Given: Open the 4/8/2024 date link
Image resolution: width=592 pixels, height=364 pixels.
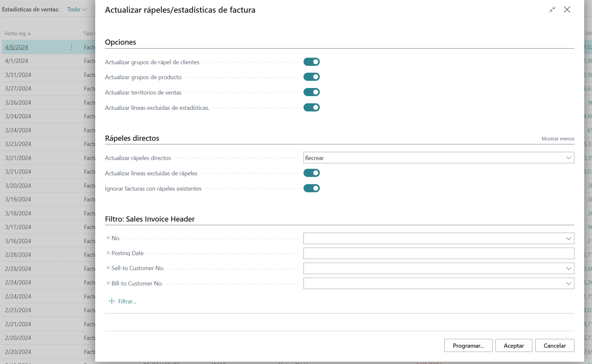Looking at the screenshot, I should tap(17, 47).
